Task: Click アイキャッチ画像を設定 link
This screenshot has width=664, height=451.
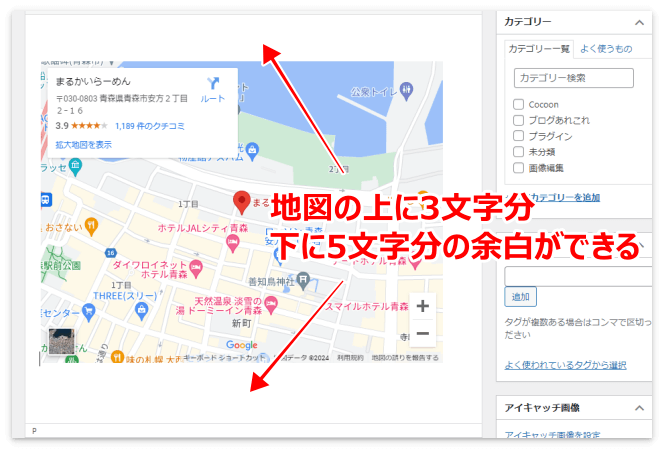Action: (x=552, y=434)
